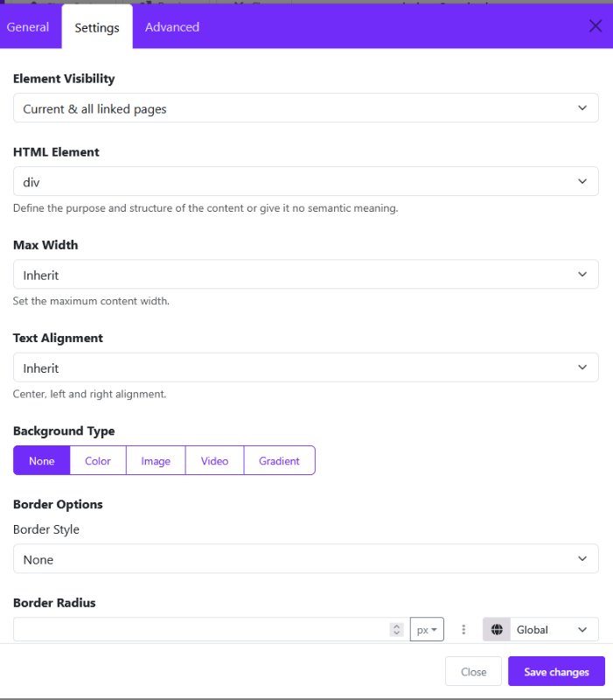
Task: Click the Border Radius input field
Action: point(200,630)
